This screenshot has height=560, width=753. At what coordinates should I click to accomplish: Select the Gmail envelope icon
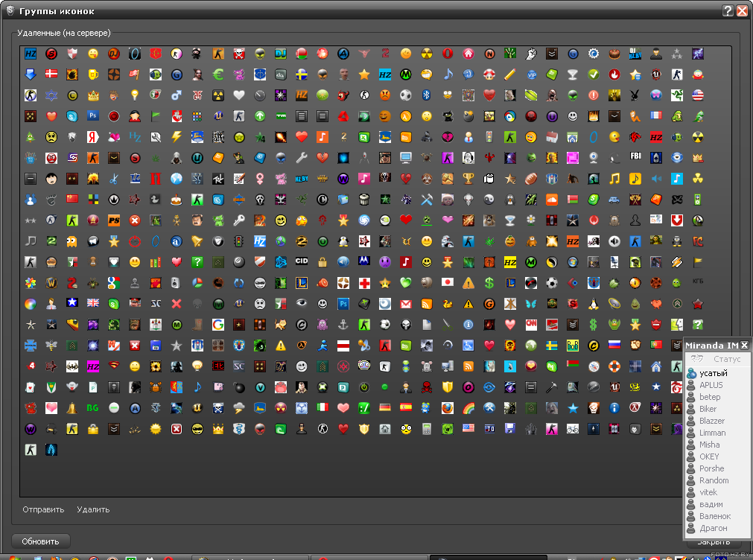pyautogui.click(x=406, y=304)
